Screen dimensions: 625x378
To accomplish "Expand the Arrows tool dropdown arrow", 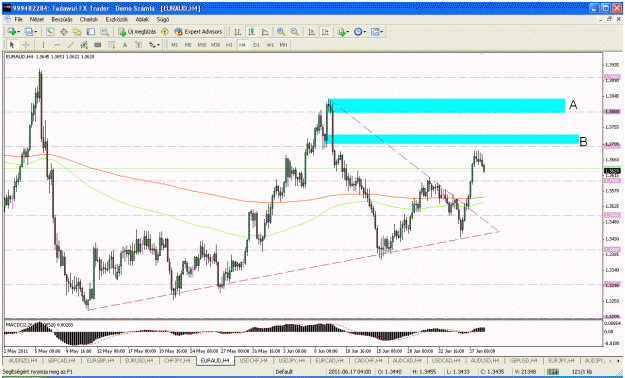I will (158, 45).
